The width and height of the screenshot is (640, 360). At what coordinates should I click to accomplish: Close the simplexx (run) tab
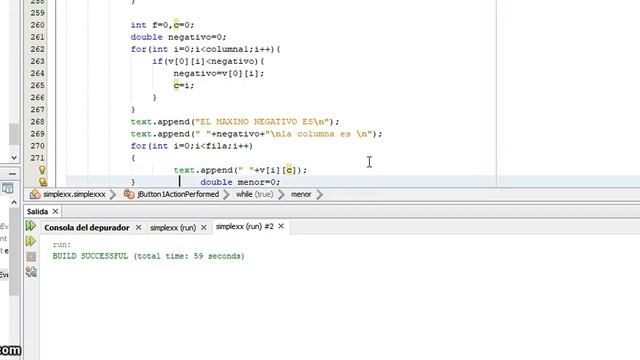point(204,227)
